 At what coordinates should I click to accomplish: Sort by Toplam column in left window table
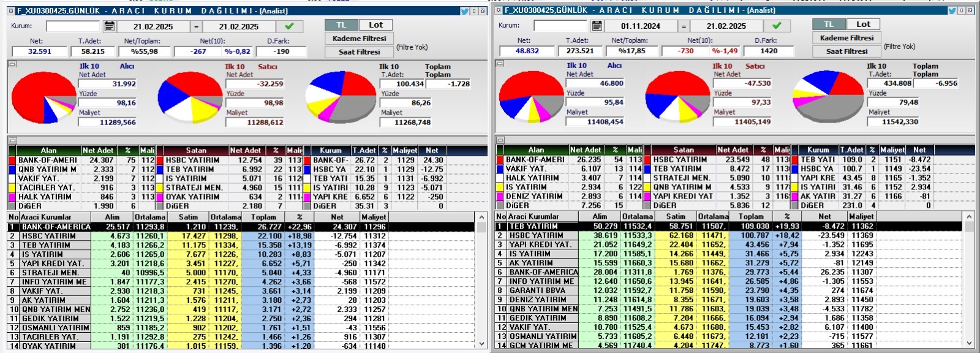[x=263, y=217]
